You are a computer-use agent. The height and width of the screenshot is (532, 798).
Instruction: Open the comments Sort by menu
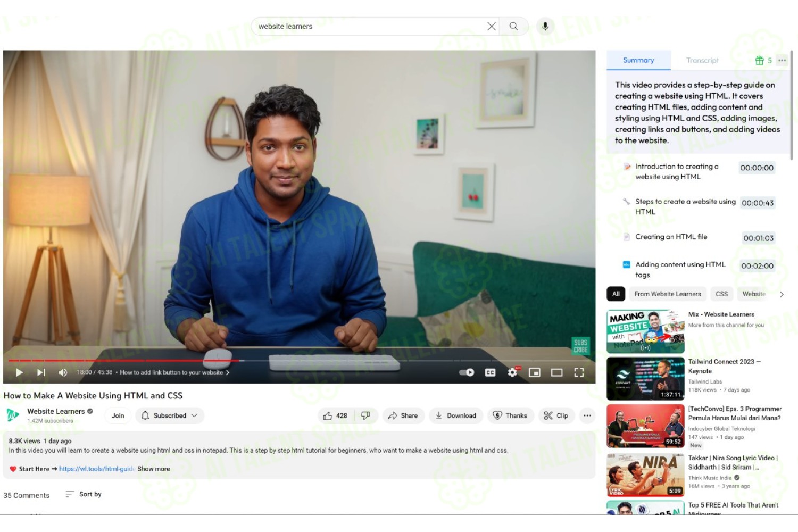84,494
